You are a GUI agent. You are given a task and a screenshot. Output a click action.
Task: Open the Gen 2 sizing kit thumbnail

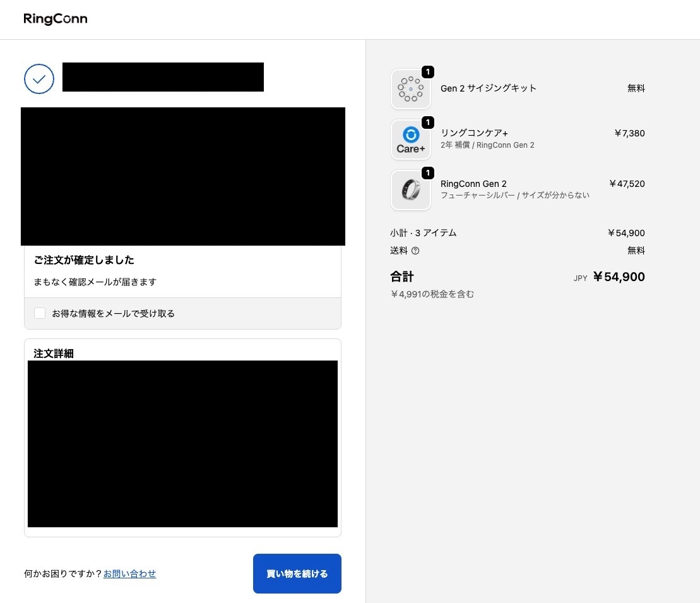[x=411, y=89]
